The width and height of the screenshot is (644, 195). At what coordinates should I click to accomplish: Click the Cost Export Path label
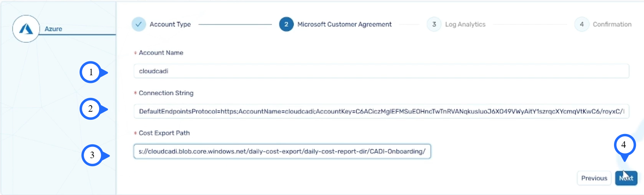[164, 133]
